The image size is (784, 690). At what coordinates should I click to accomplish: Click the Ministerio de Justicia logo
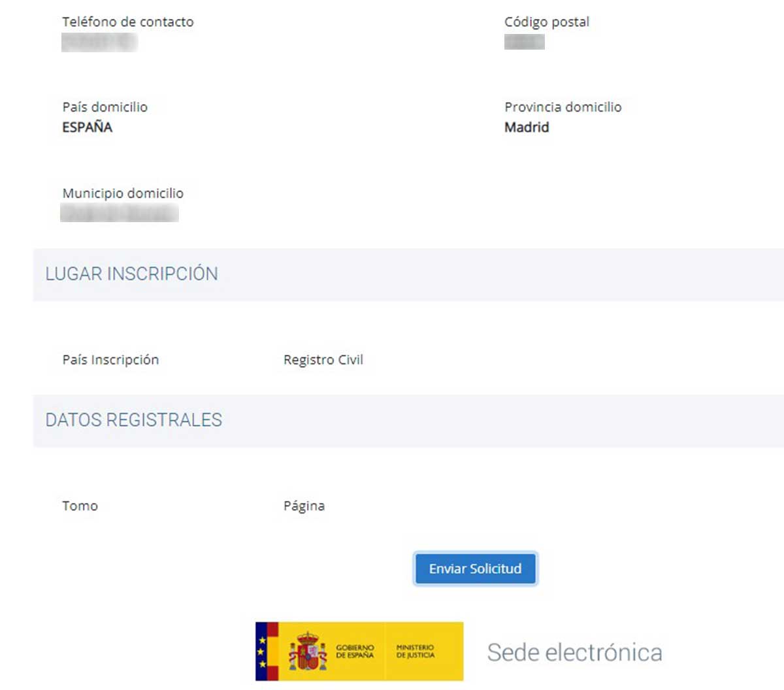(x=416, y=651)
